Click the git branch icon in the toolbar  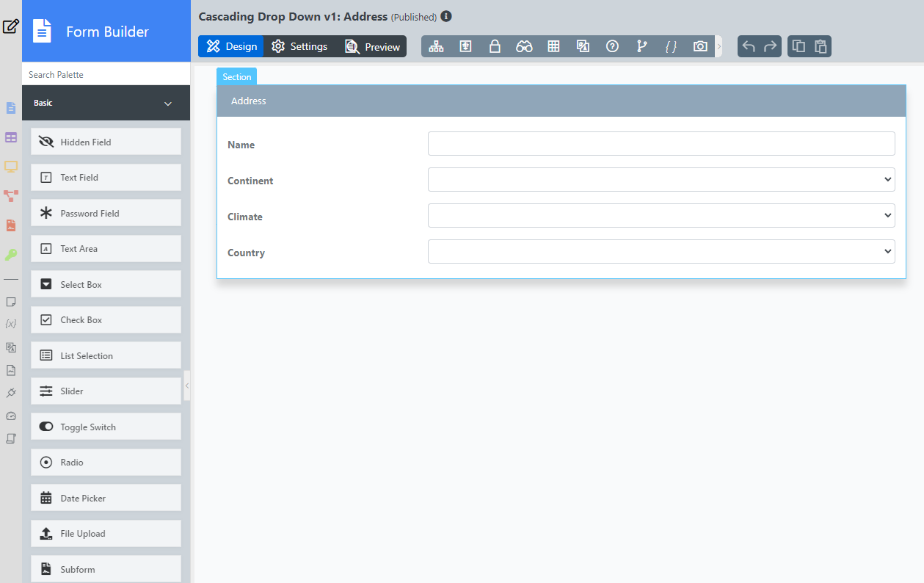[x=642, y=46]
